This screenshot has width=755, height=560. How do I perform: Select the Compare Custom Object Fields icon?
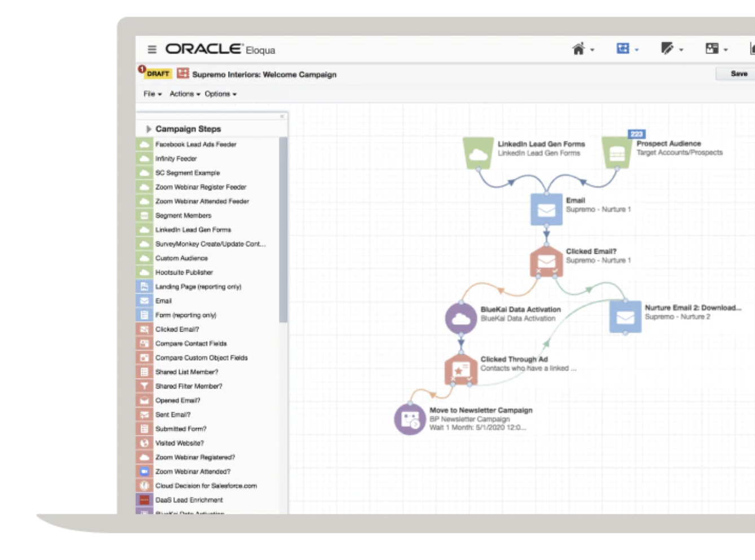coord(144,358)
